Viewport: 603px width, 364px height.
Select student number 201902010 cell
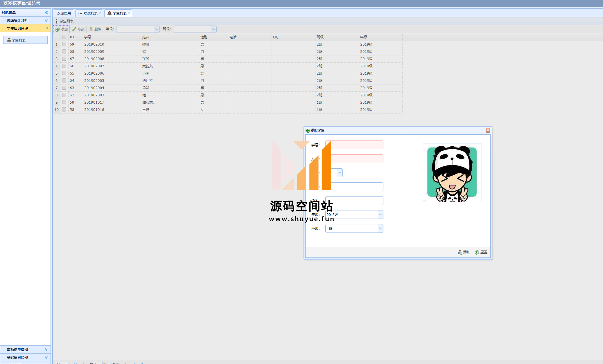pos(112,44)
